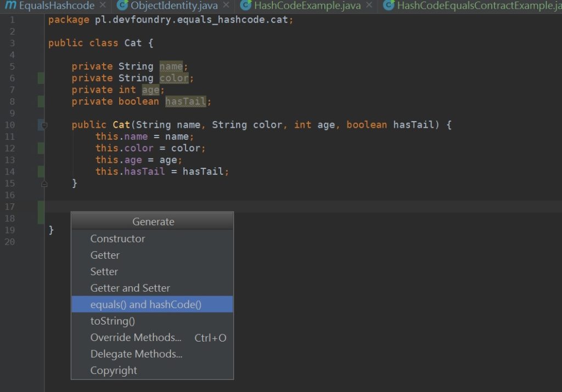Click the highlighted 'age' field on line 7
Viewport: 562px width, 392px height.
(x=150, y=90)
